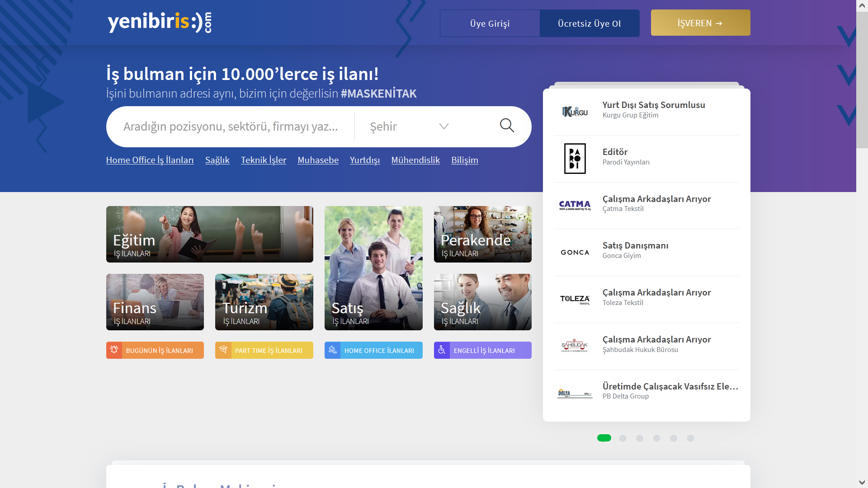Click the graduation cap Part Time icon
Viewport: 868px width, 488px height.
[223, 350]
